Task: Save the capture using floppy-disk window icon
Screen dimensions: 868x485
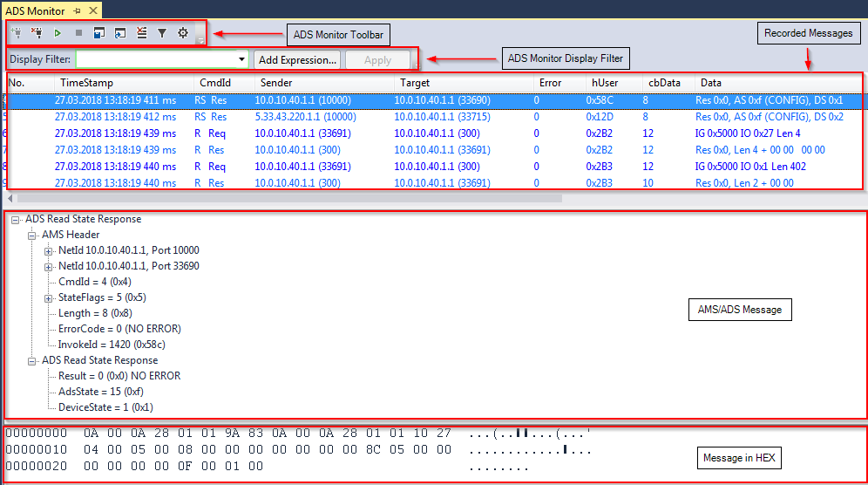Action: tap(99, 33)
